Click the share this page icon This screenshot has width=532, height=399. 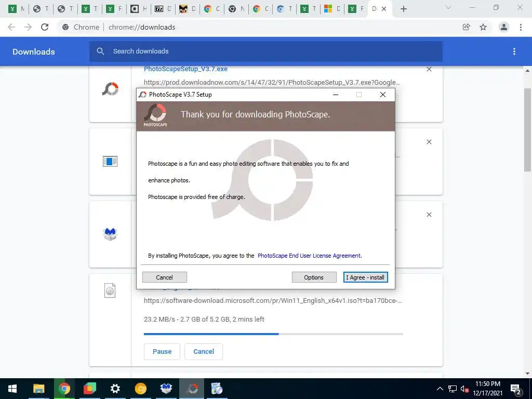[x=467, y=27]
